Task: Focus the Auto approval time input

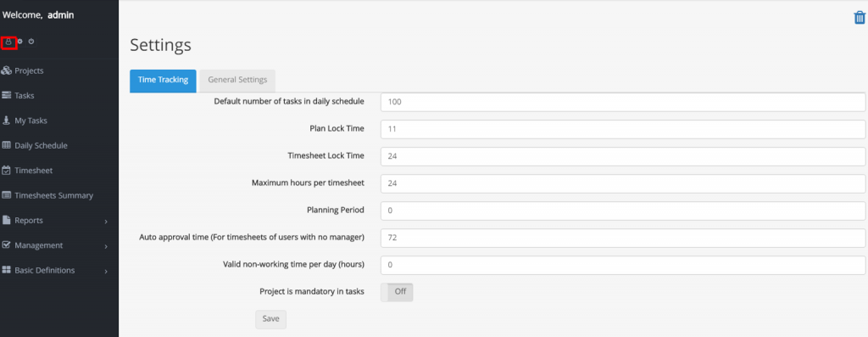Action: coord(623,238)
